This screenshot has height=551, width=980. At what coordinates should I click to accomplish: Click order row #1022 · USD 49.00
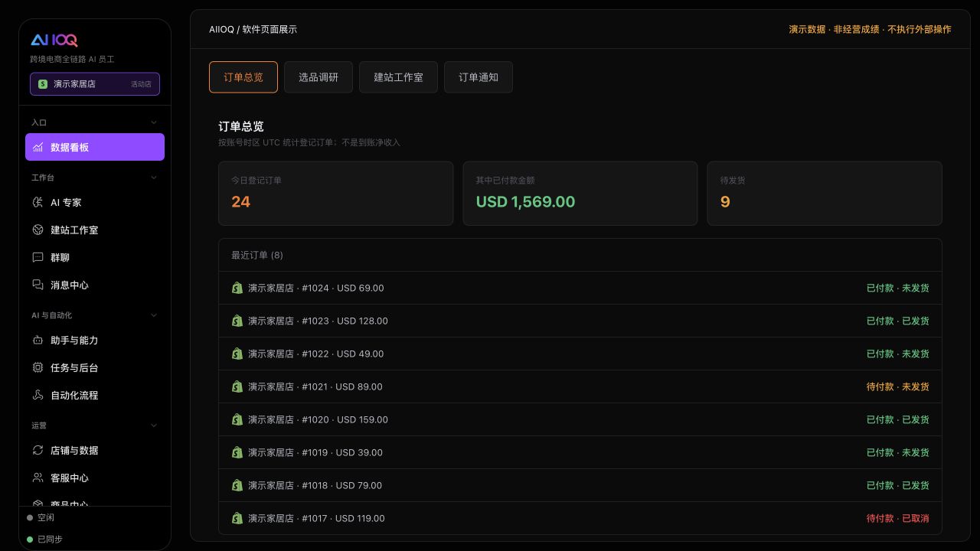point(580,354)
